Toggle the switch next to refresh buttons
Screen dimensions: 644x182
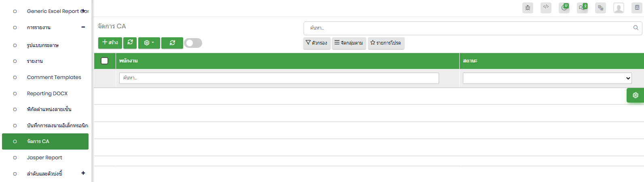coord(193,43)
